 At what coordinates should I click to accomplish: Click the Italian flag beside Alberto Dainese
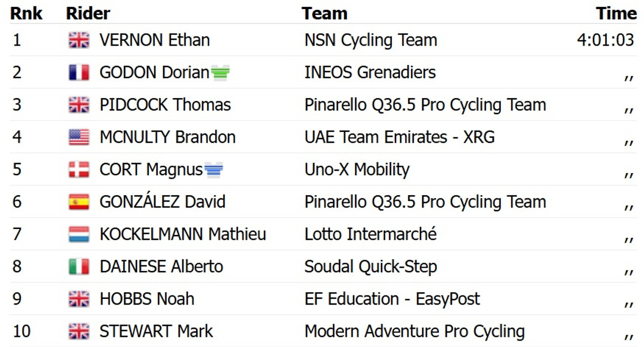(x=79, y=267)
